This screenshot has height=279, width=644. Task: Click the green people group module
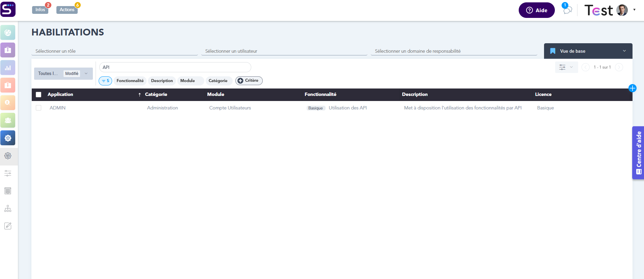coord(8,120)
